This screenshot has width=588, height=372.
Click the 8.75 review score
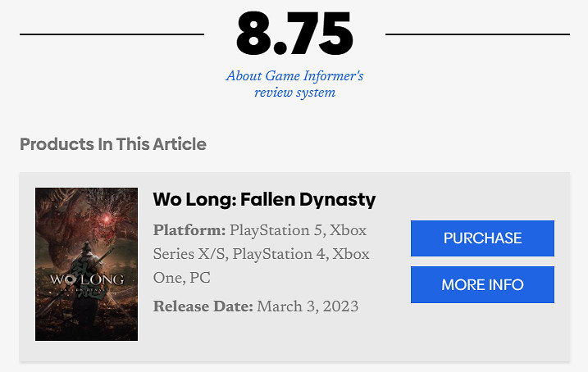[x=294, y=34]
